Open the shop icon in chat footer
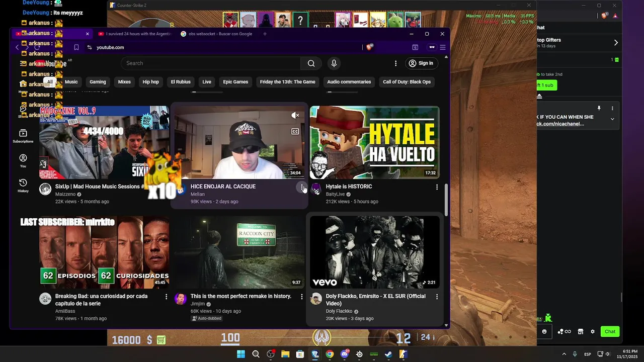 pyautogui.click(x=581, y=331)
